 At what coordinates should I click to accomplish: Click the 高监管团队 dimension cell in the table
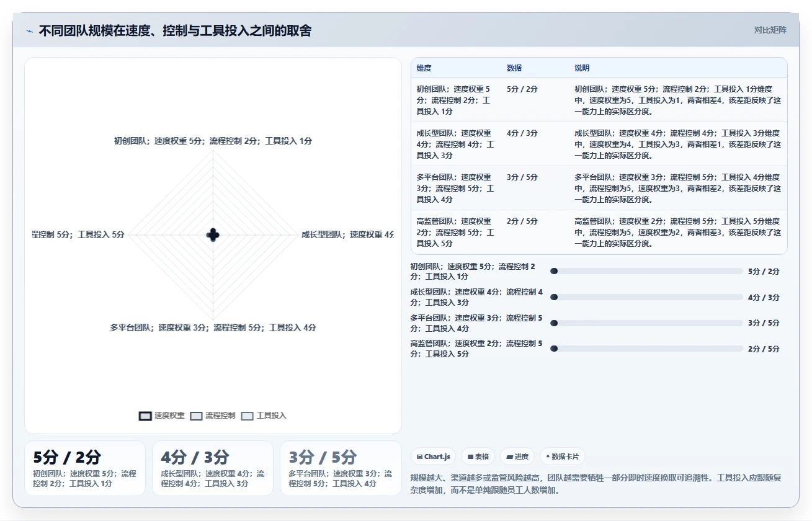(x=456, y=232)
